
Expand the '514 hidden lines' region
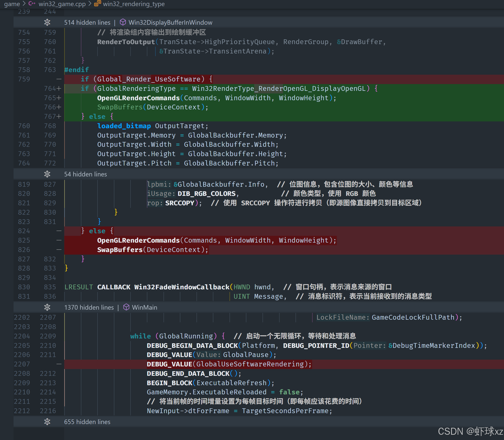87,22
